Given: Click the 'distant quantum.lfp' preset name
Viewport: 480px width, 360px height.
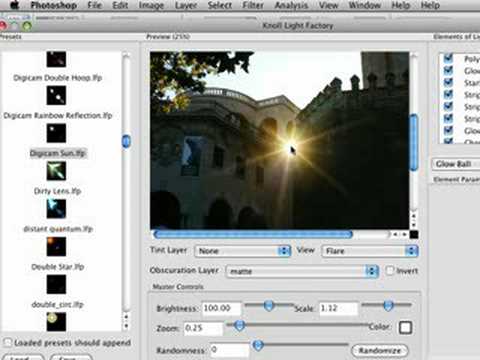Looking at the screenshot, I should coord(58,229).
